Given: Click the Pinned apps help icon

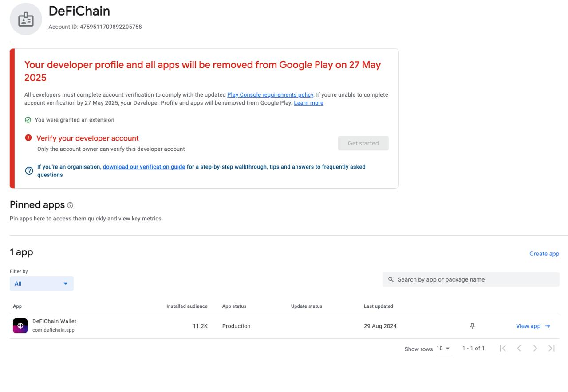Looking at the screenshot, I should click(70, 205).
